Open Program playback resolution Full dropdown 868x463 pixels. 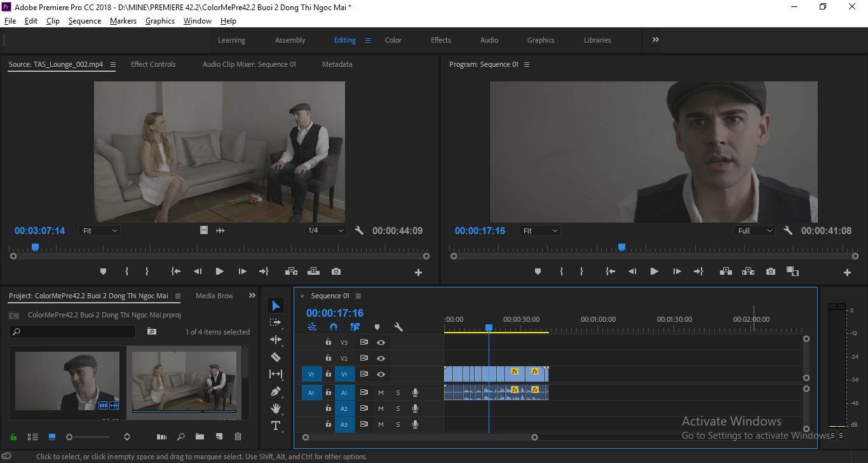pos(755,231)
